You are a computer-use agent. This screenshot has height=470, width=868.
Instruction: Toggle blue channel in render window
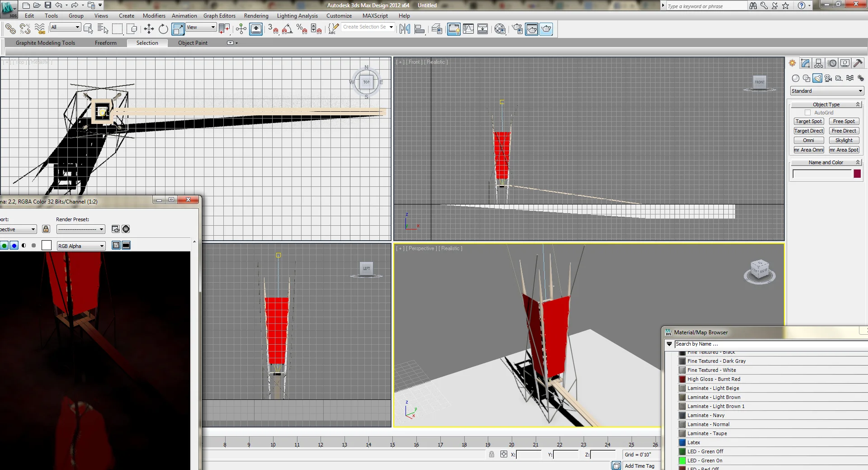14,246
